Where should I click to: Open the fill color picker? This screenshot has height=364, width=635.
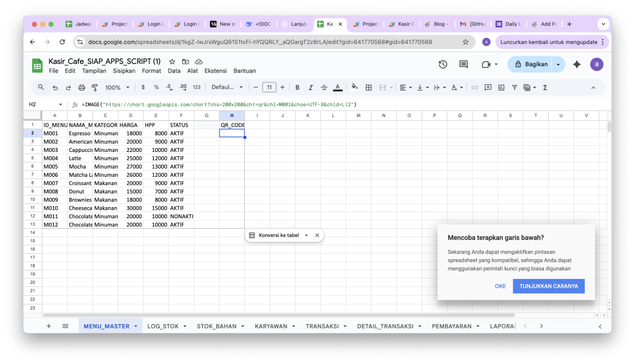coord(355,87)
